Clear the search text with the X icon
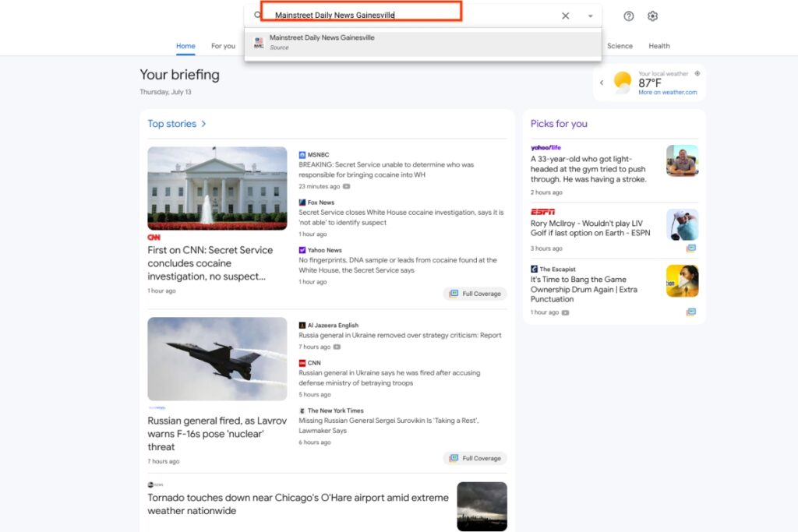Screen dimensions: 798x532 coord(566,16)
